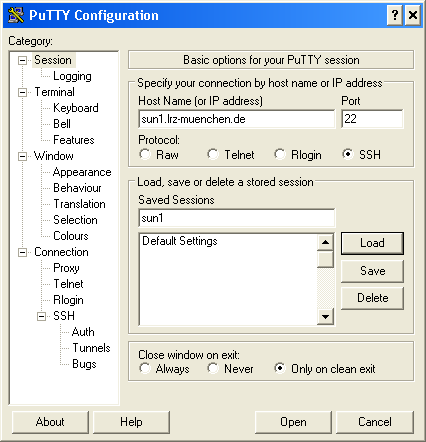This screenshot has height=442, width=426.
Task: Select the Raw protocol radio button
Action: point(145,154)
